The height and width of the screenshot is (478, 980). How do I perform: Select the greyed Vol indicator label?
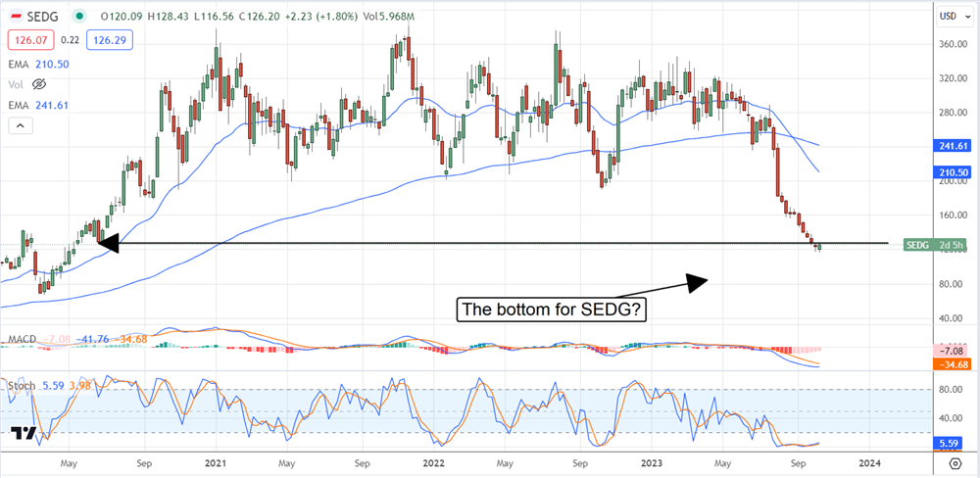click(x=17, y=83)
